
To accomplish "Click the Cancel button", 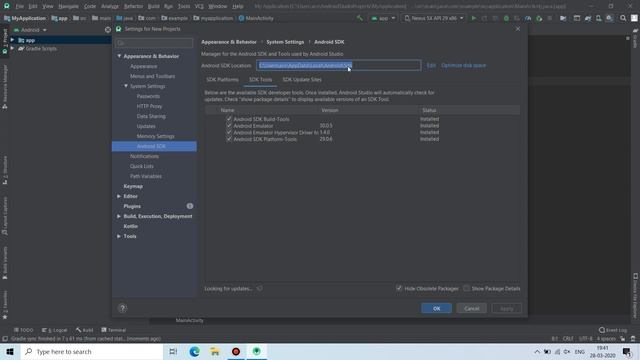I will click(x=471, y=308).
